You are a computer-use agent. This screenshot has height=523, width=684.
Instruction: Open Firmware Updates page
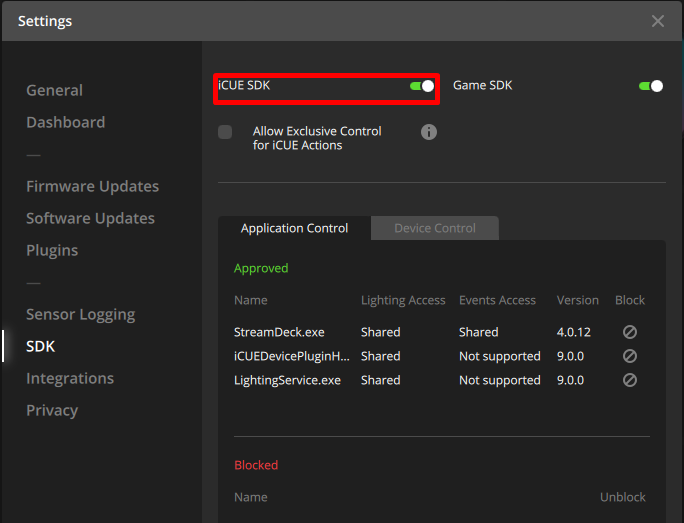click(x=92, y=186)
